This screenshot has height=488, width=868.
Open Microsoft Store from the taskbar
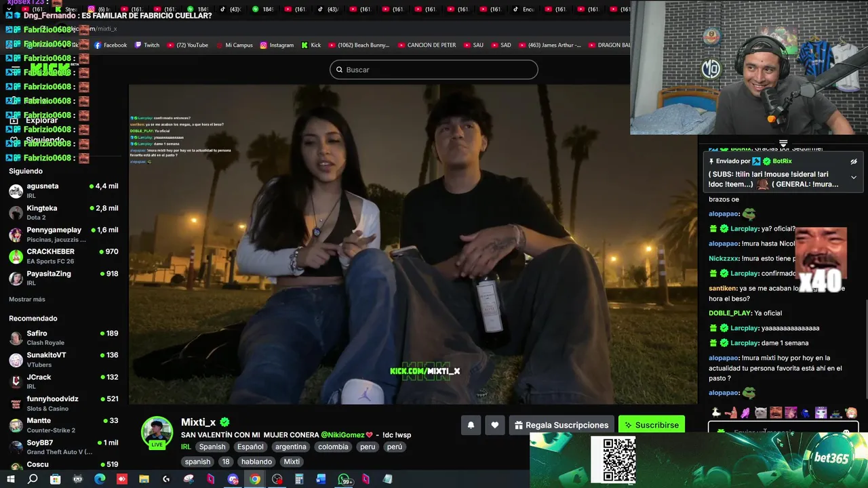pos(56,479)
